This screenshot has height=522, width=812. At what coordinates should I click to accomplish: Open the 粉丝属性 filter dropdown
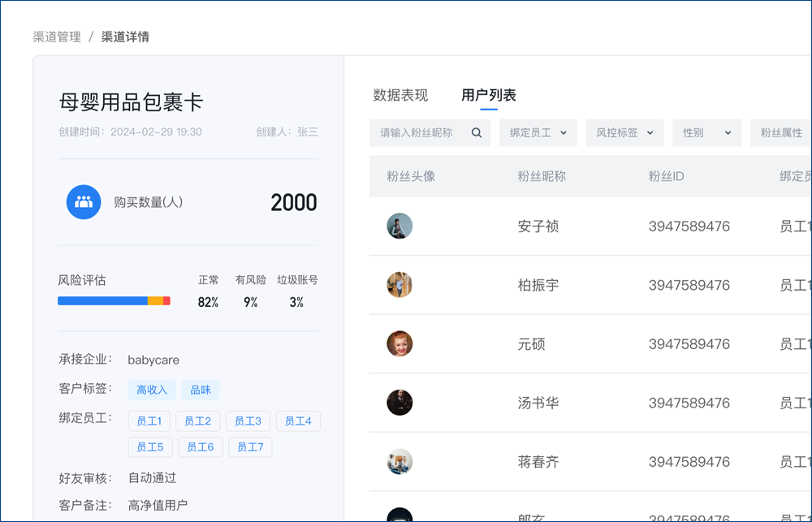click(781, 133)
